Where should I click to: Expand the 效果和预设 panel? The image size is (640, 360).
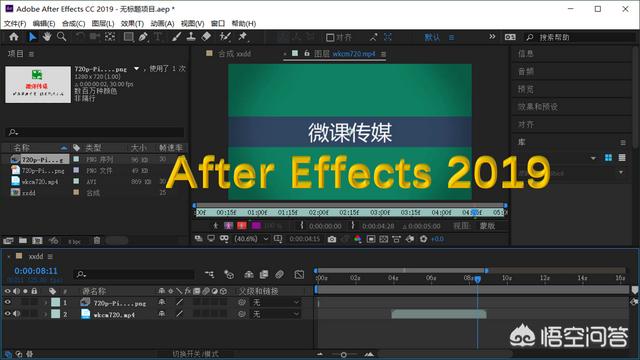click(538, 107)
